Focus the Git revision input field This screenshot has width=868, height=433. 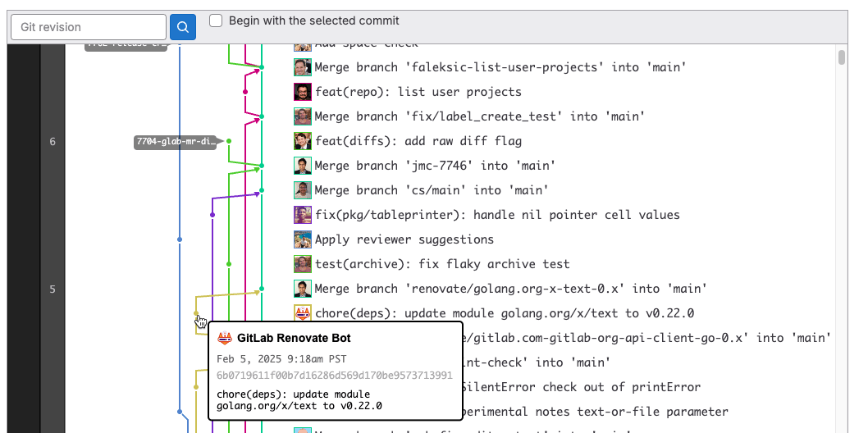coord(89,27)
